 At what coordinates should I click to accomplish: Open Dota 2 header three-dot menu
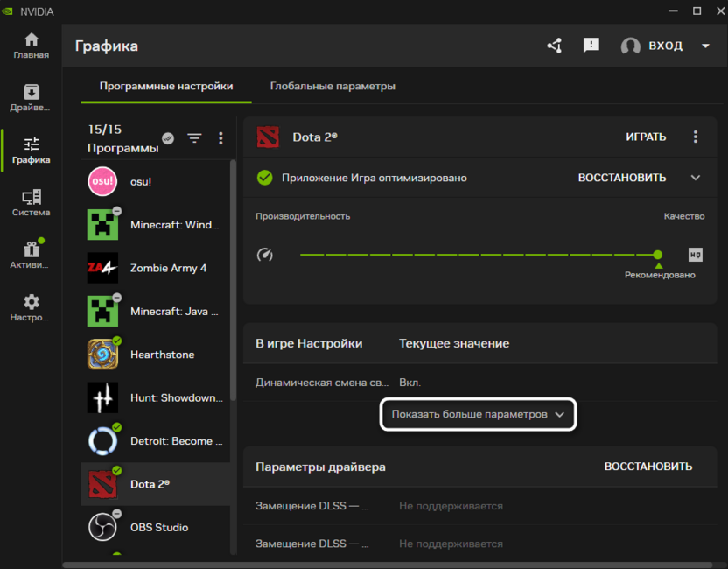click(695, 137)
